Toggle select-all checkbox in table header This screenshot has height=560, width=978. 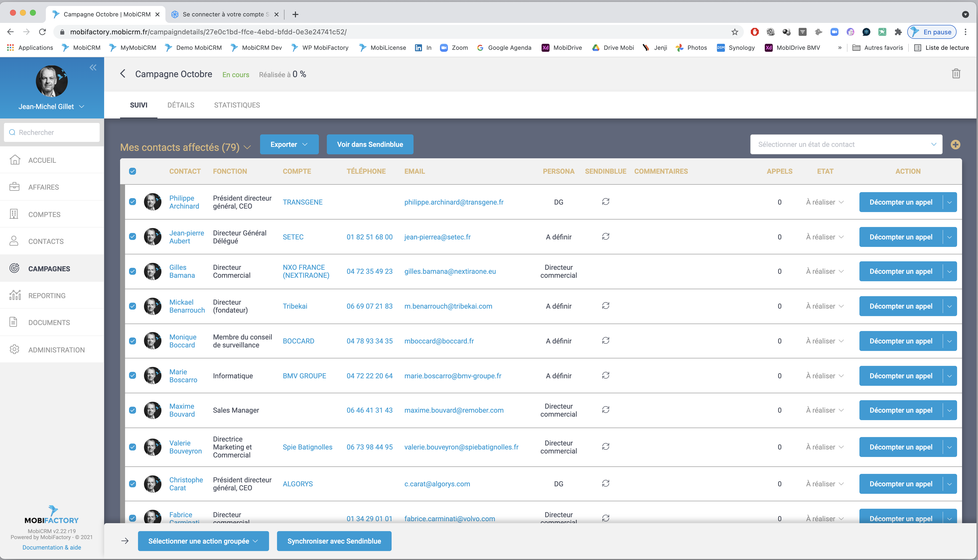(x=133, y=171)
